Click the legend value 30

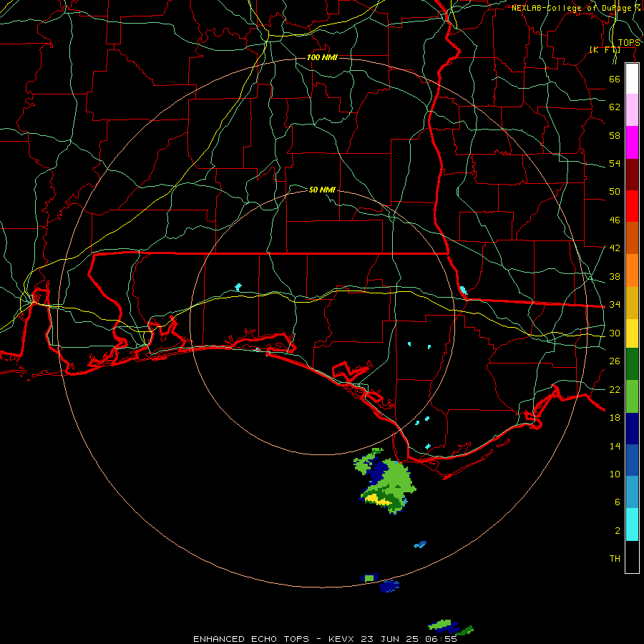(x=615, y=333)
